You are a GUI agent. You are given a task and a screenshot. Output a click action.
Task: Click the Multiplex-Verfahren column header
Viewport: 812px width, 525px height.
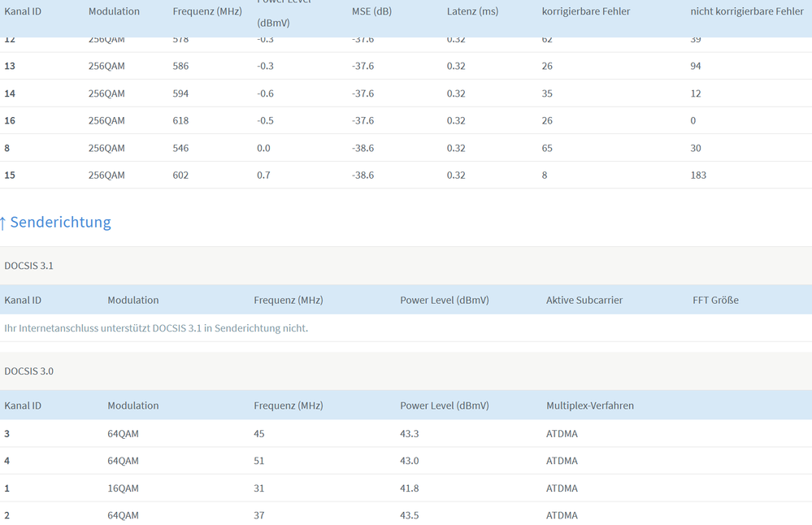(591, 405)
